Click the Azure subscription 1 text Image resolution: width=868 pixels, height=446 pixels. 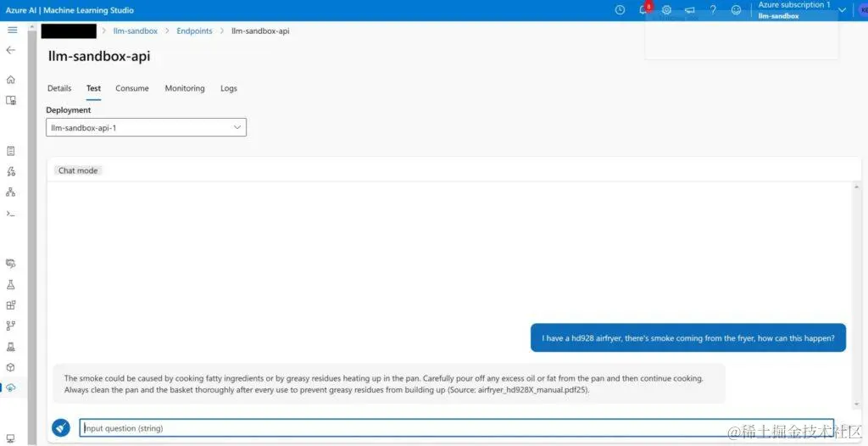coord(794,5)
